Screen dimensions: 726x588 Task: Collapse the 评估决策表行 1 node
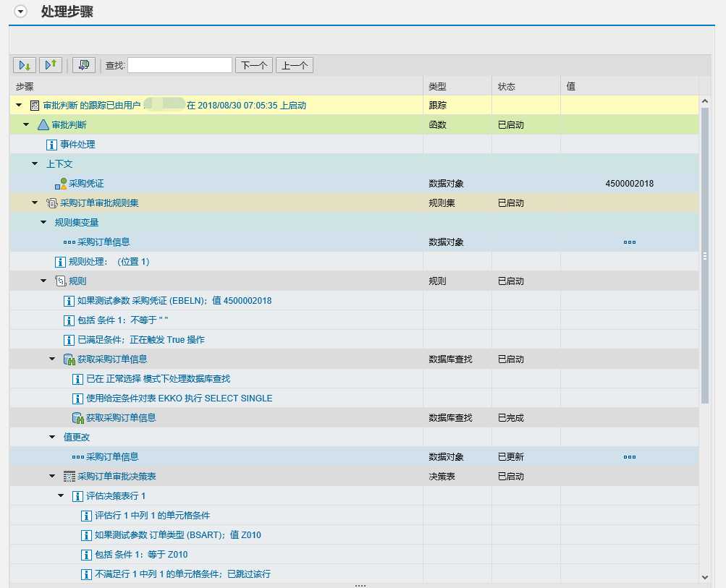(x=61, y=495)
